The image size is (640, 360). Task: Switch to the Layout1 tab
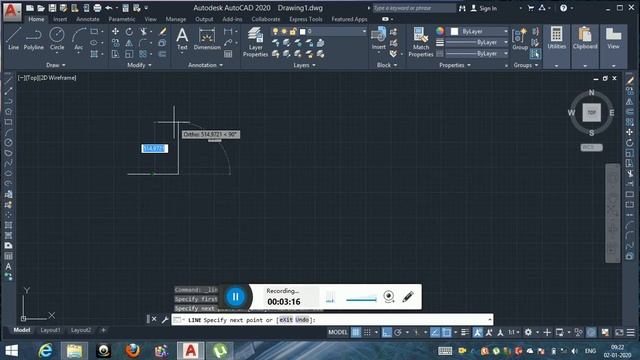50,330
